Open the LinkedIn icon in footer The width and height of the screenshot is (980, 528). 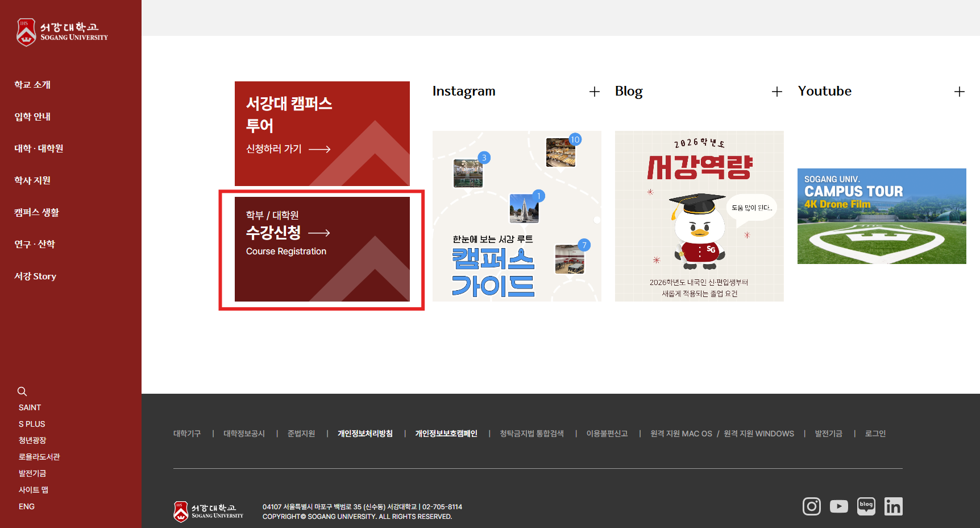click(893, 506)
